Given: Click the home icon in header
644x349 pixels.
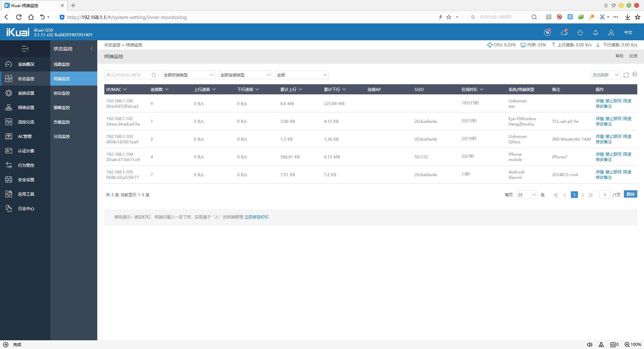Looking at the screenshot, I should [x=580, y=33].
